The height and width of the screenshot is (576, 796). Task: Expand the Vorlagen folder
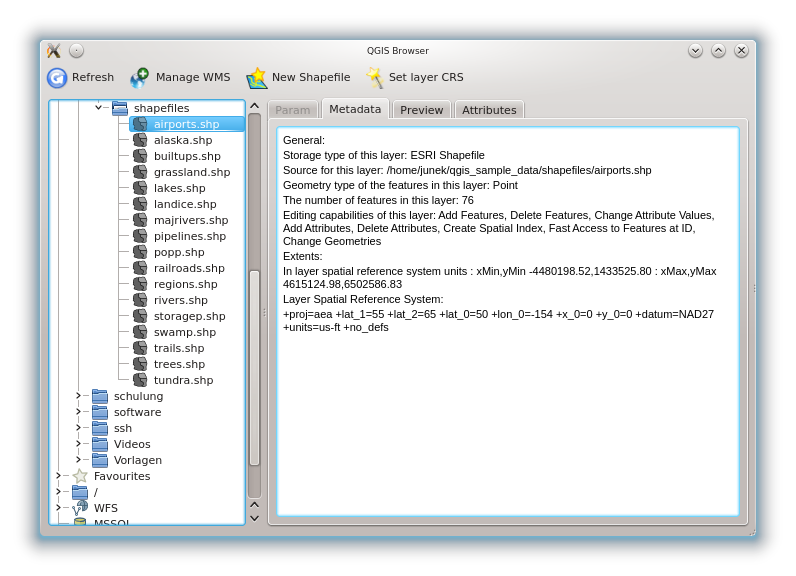[78, 459]
